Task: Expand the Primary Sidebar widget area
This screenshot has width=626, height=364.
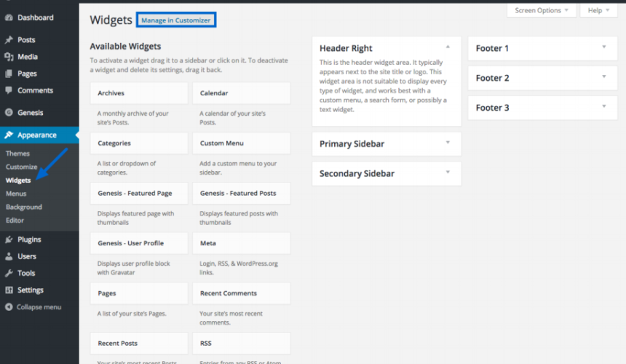Action: [448, 143]
